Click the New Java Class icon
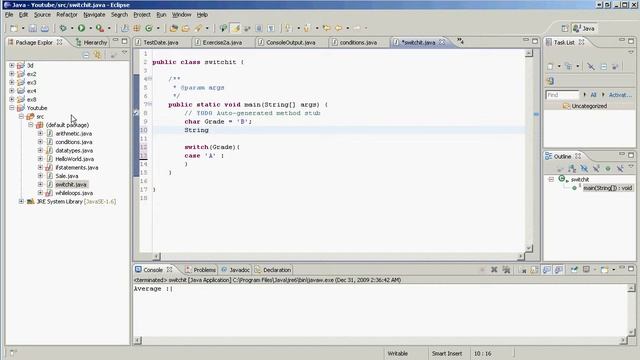This screenshot has width=640, height=360. pyautogui.click(x=149, y=28)
